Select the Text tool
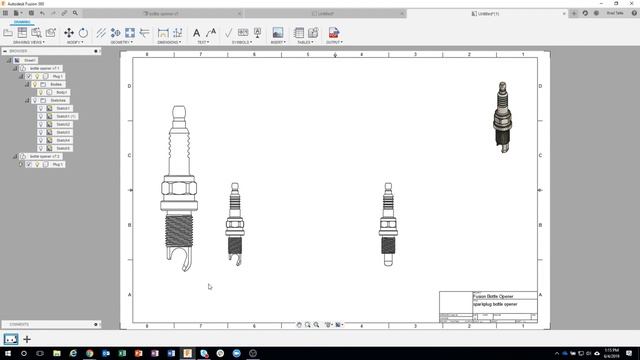 (196, 33)
